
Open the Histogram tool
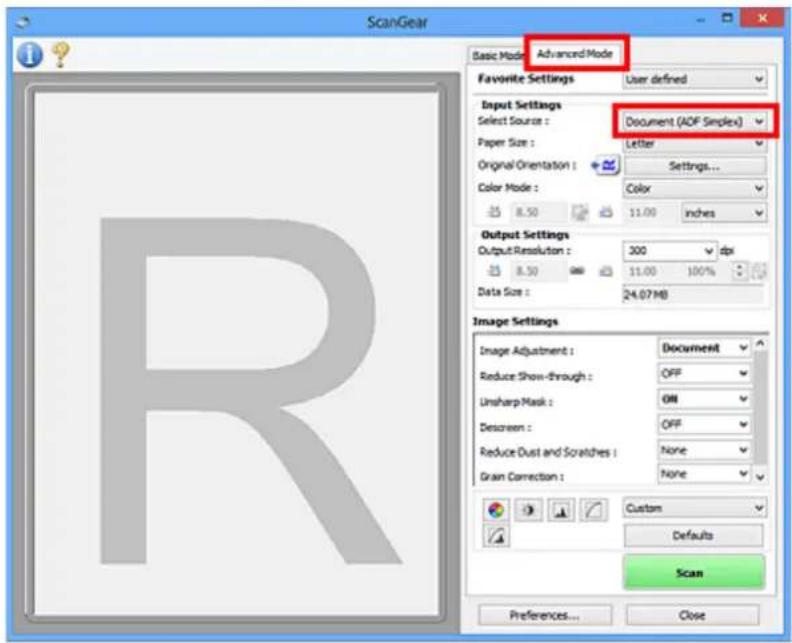(561, 510)
